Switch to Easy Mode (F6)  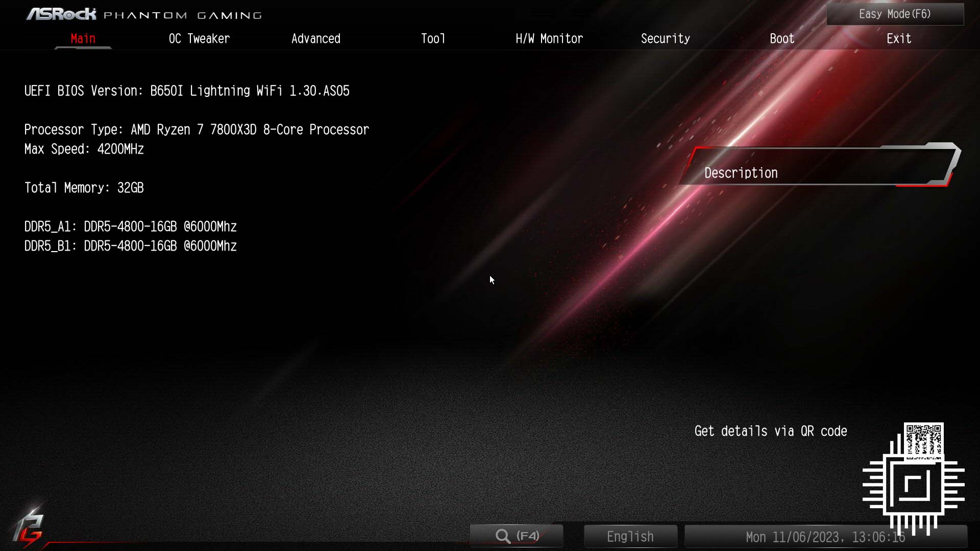click(895, 14)
